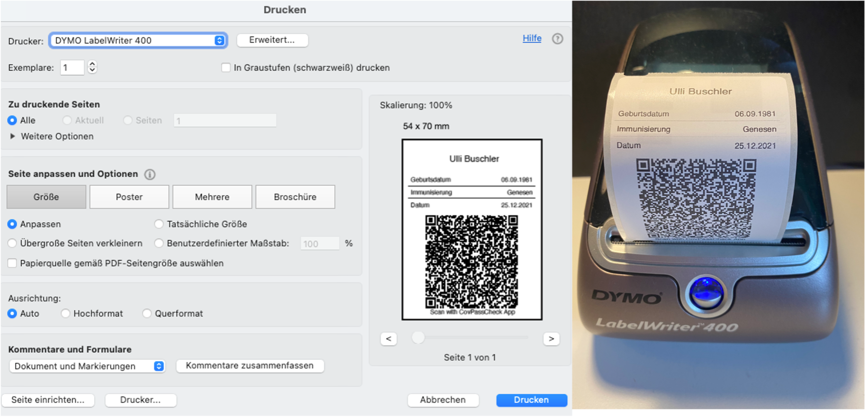The image size is (868, 417).
Task: Go to previous page preview arrow
Action: pos(388,339)
